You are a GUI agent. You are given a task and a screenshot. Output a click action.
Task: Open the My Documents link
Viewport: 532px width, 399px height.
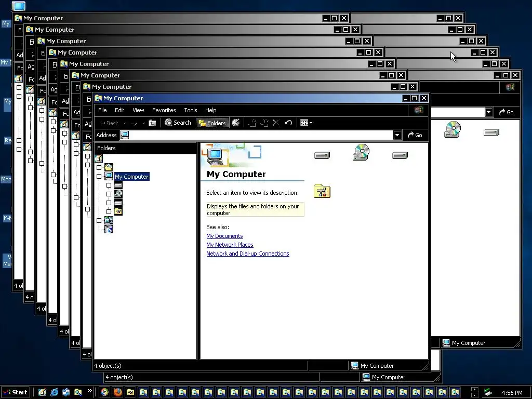pyautogui.click(x=224, y=236)
